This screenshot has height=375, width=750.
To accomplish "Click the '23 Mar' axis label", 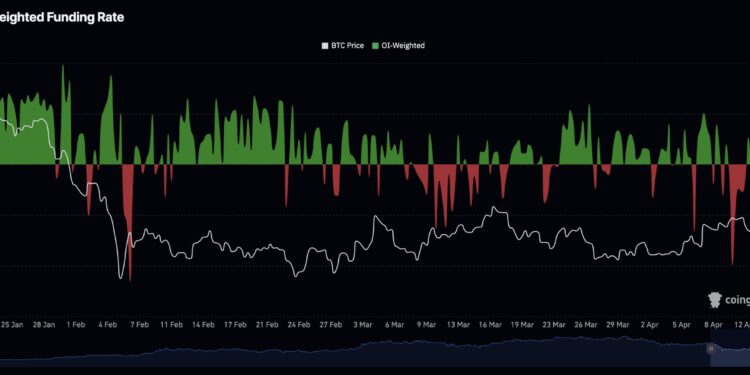I will click(554, 325).
